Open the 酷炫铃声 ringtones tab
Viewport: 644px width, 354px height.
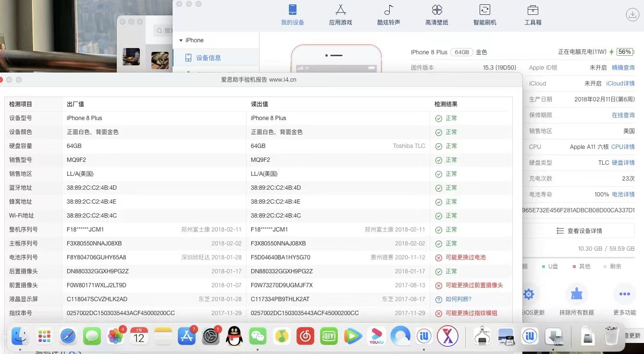(x=388, y=15)
